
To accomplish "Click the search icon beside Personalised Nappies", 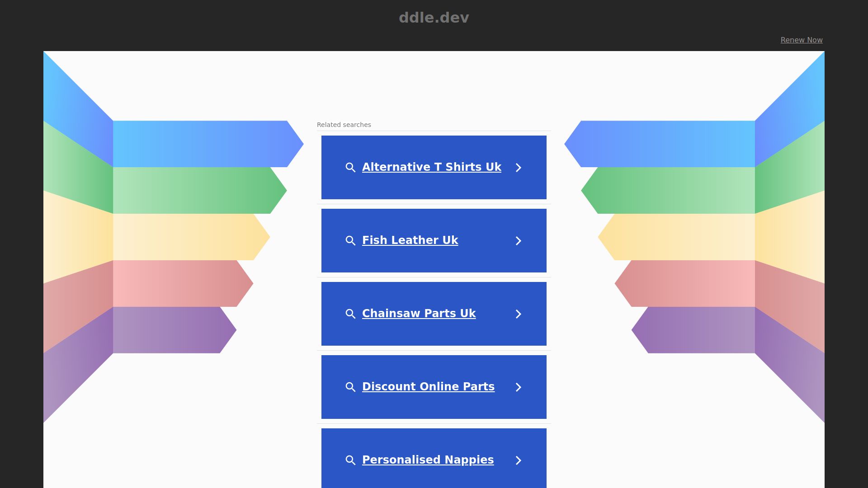I will pyautogui.click(x=350, y=460).
